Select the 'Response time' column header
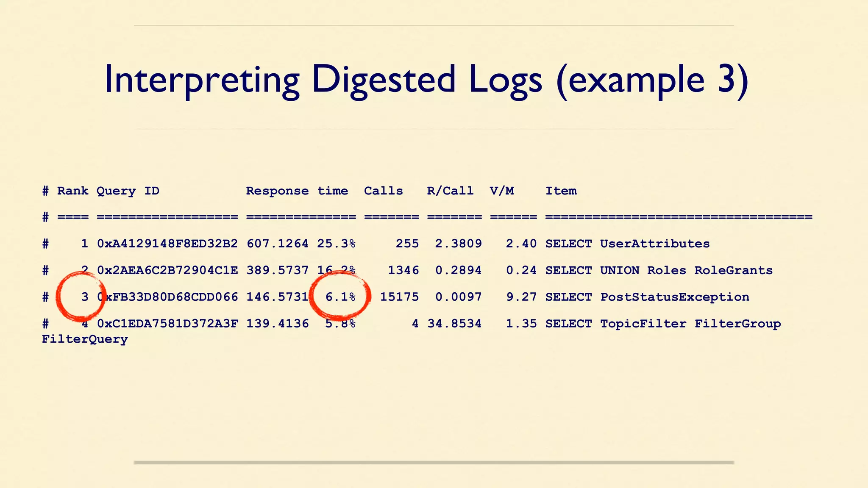Image resolution: width=868 pixels, height=488 pixels. (297, 191)
